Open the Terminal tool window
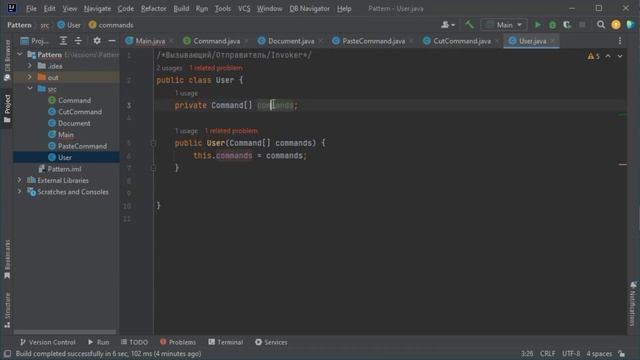Image resolution: width=640 pixels, height=360 pixels. [226, 342]
